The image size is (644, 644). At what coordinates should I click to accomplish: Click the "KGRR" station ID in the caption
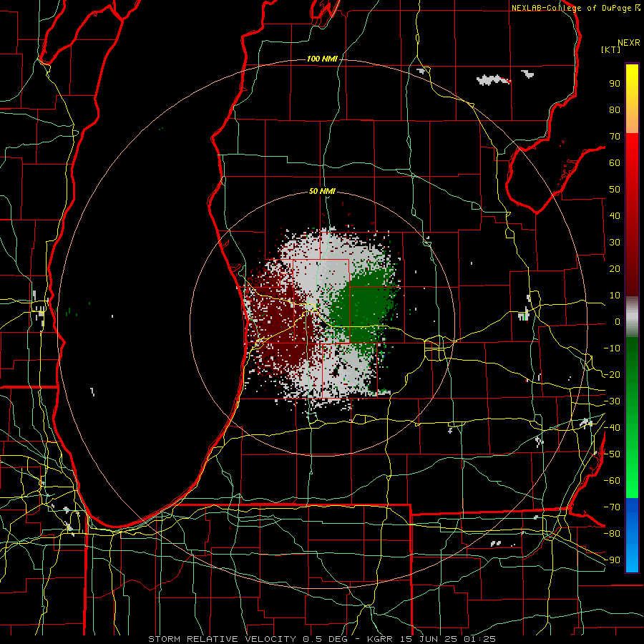(379, 639)
